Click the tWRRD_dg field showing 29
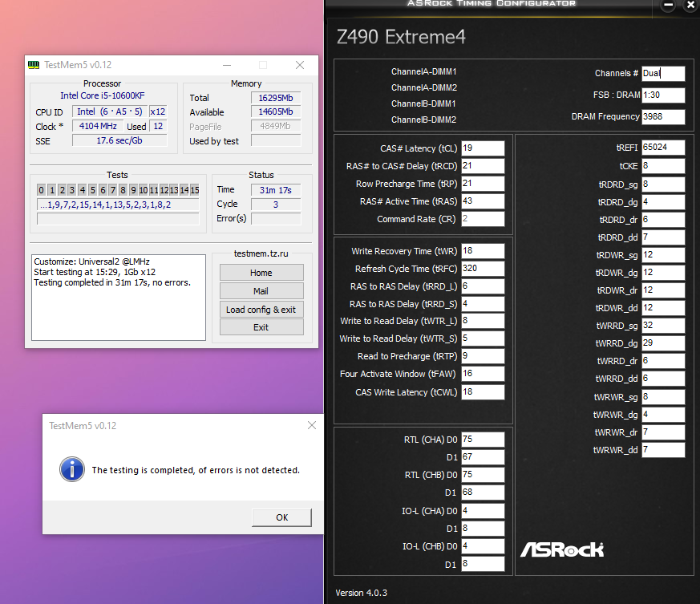 click(x=663, y=343)
